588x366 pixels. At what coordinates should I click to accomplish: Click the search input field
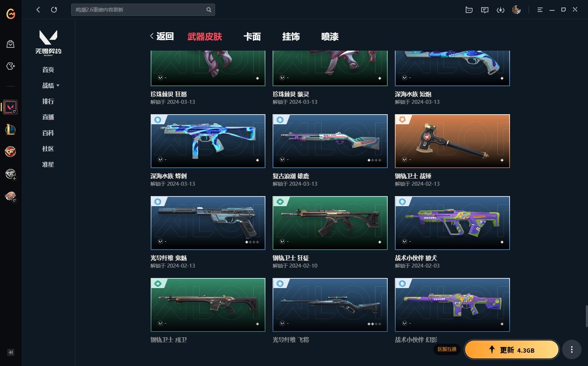[139, 10]
